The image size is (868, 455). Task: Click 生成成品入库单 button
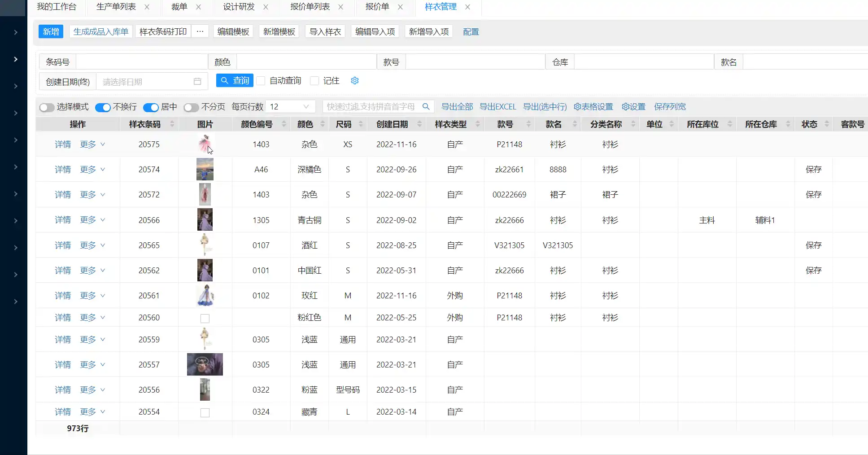101,31
